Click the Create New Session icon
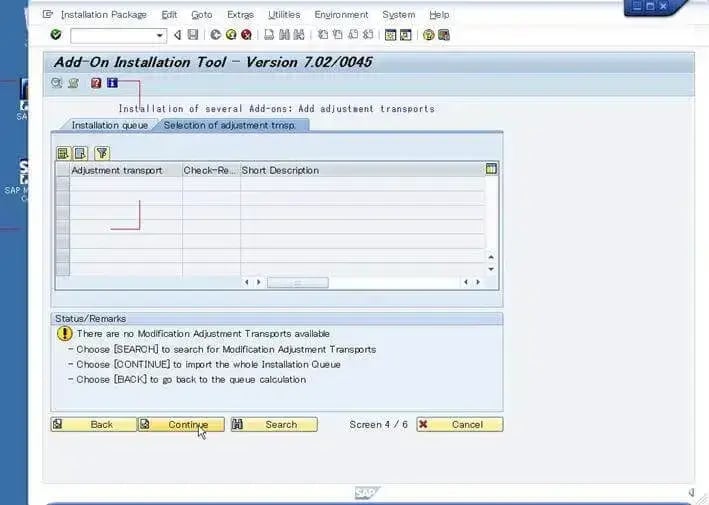The height and width of the screenshot is (505, 709). pos(390,35)
